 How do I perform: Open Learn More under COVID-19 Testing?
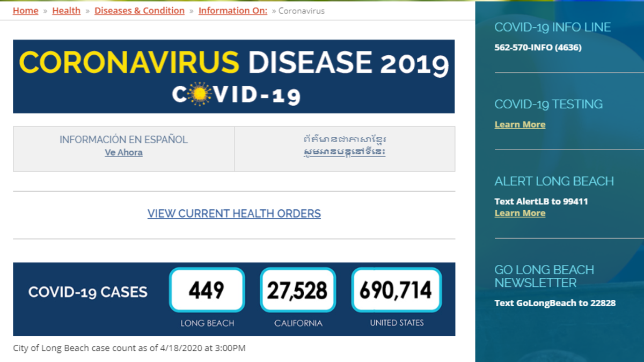(x=519, y=124)
